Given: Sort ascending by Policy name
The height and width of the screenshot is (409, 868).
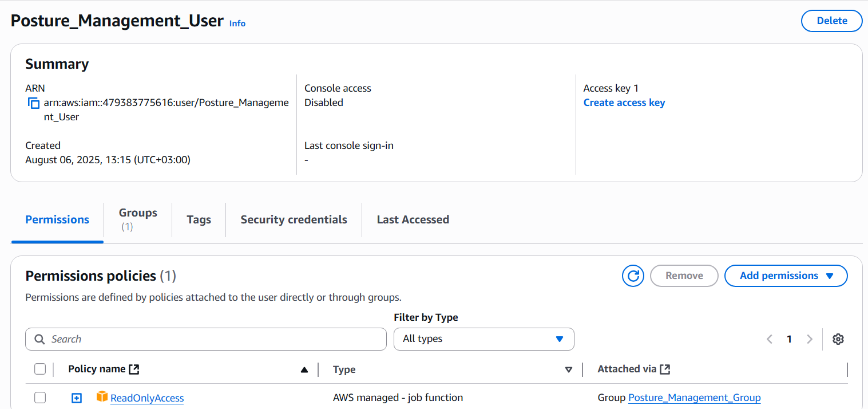Looking at the screenshot, I should pyautogui.click(x=304, y=370).
